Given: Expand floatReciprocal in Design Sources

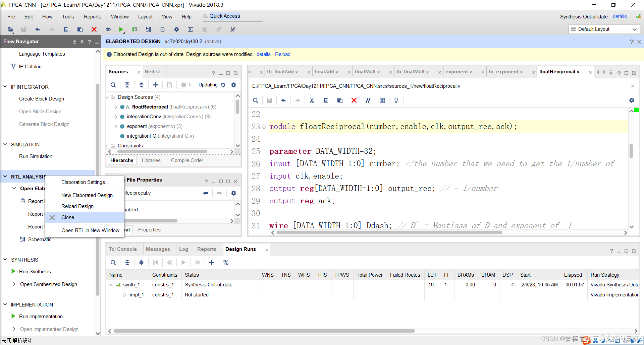Looking at the screenshot, I should (x=116, y=107).
